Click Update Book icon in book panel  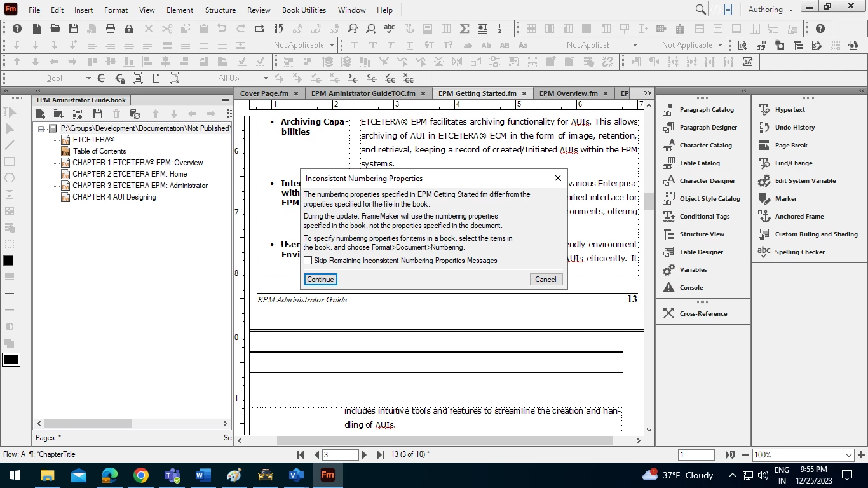pos(135,114)
